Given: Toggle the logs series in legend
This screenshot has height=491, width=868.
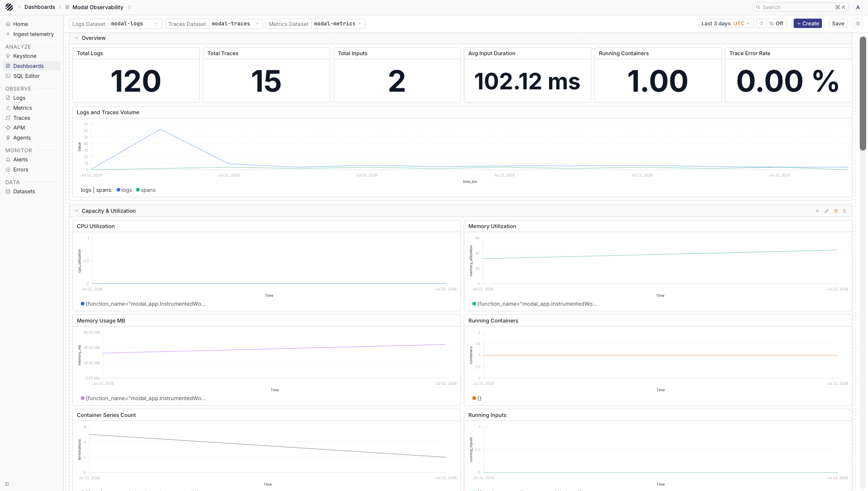Looking at the screenshot, I should click(124, 190).
